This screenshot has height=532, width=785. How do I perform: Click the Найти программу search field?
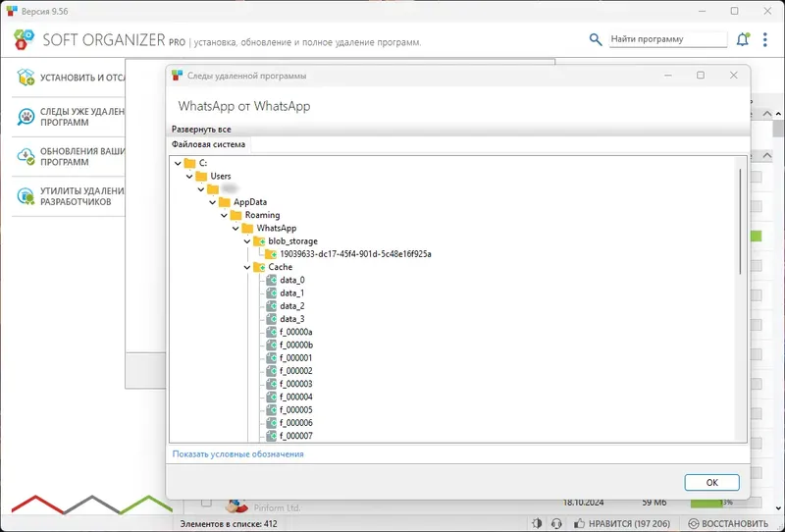[x=668, y=39]
